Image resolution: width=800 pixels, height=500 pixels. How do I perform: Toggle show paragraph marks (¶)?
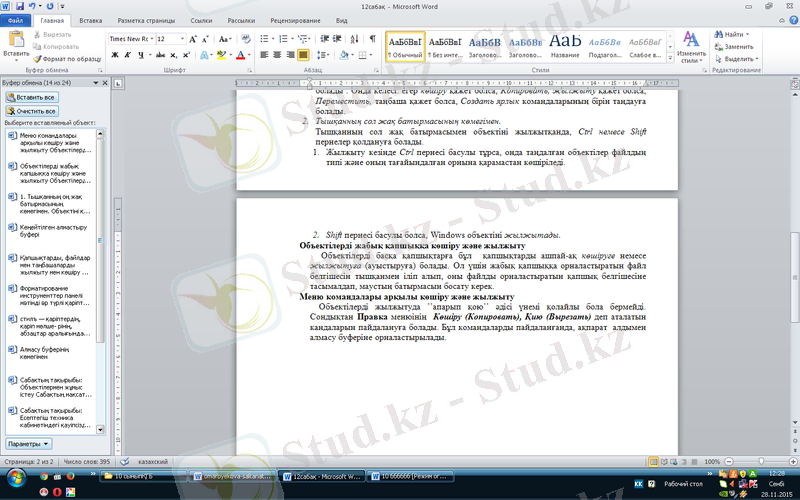coord(372,38)
